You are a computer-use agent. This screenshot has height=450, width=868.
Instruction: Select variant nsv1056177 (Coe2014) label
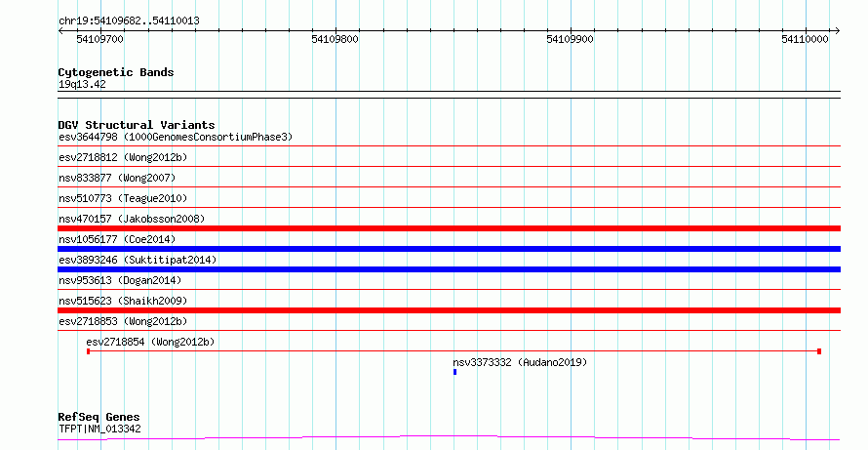(117, 239)
